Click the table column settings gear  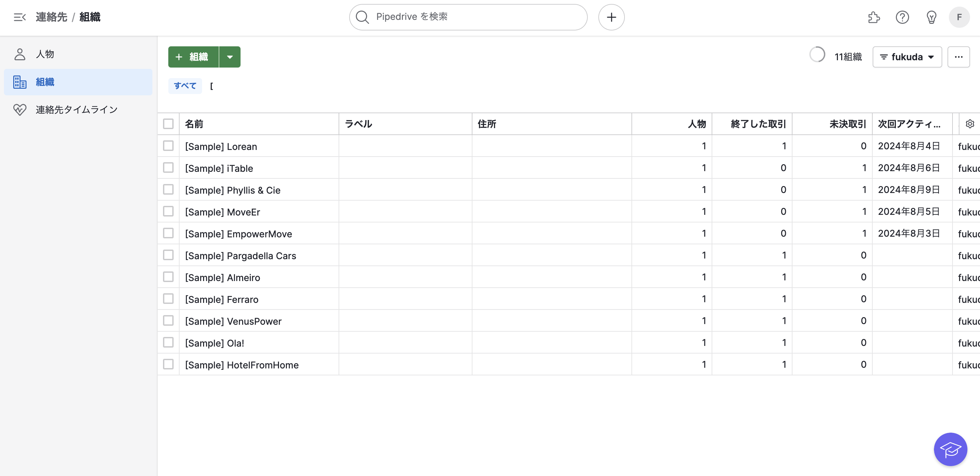click(970, 124)
